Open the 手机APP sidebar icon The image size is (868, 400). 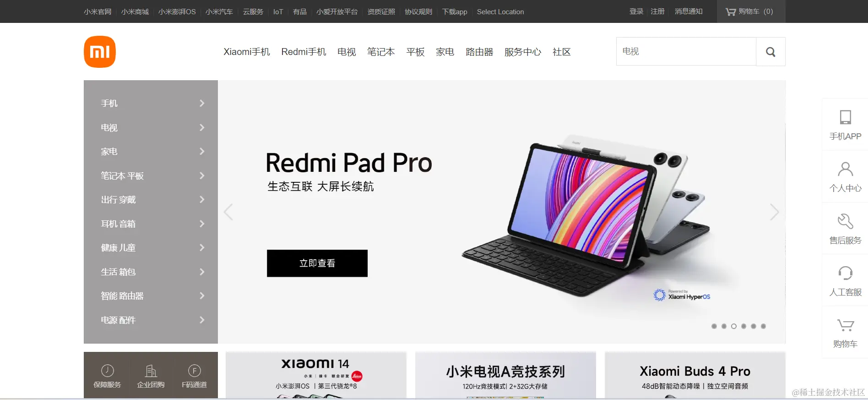845,117
